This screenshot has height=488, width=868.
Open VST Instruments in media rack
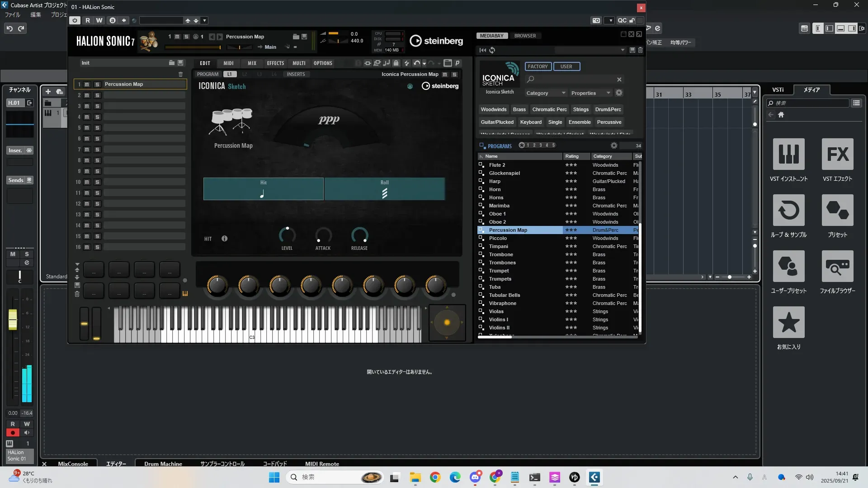pyautogui.click(x=788, y=154)
